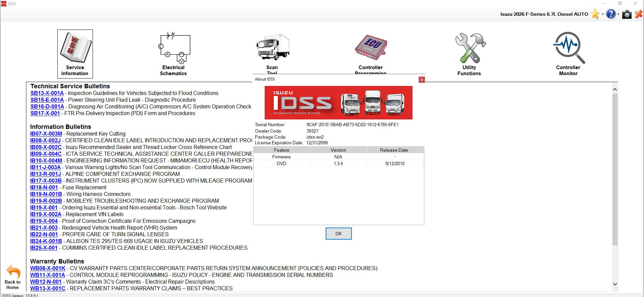Expand the help icon dropdown arrow
This screenshot has height=297, width=644.
pos(619,14)
